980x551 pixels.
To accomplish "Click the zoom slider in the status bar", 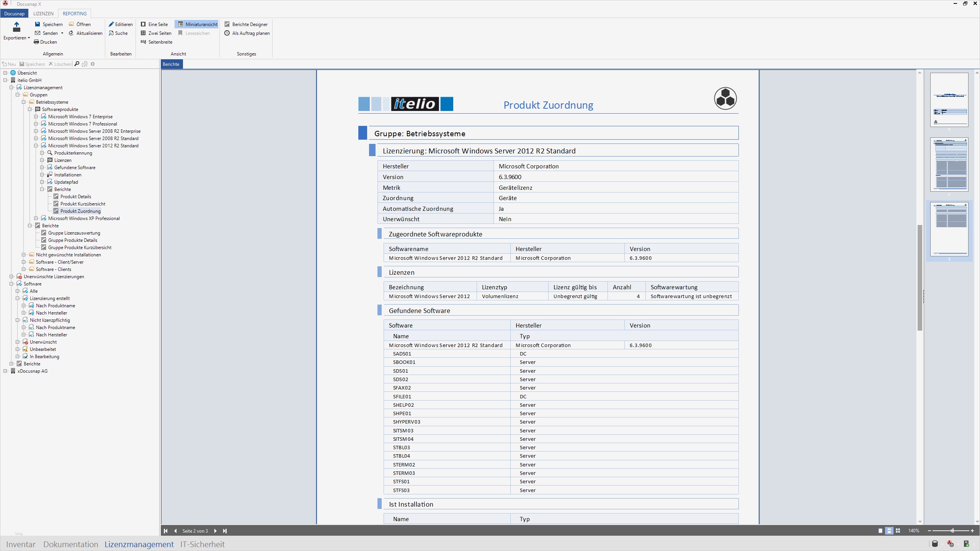I will 952,531.
